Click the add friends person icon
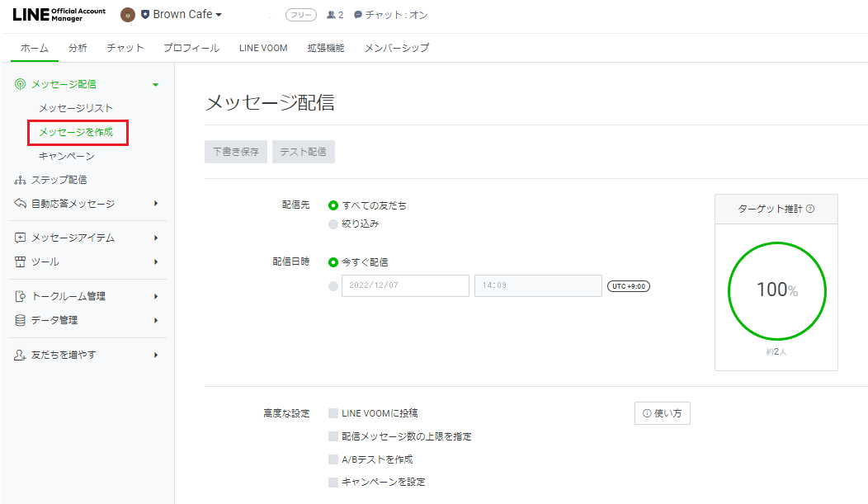 coord(21,355)
